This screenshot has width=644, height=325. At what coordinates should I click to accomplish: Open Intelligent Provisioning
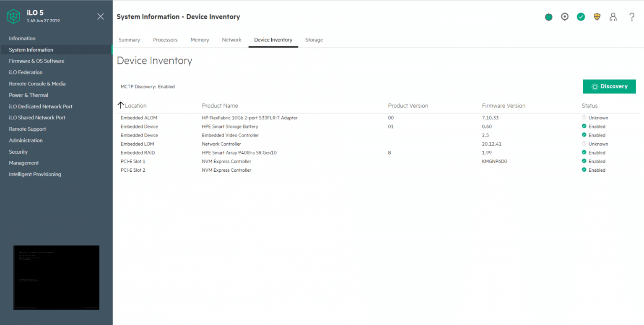pyautogui.click(x=35, y=174)
